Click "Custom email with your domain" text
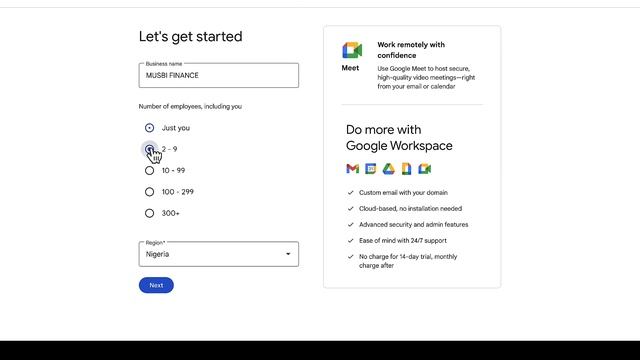Screen dimensions: 640x360 pos(403,193)
